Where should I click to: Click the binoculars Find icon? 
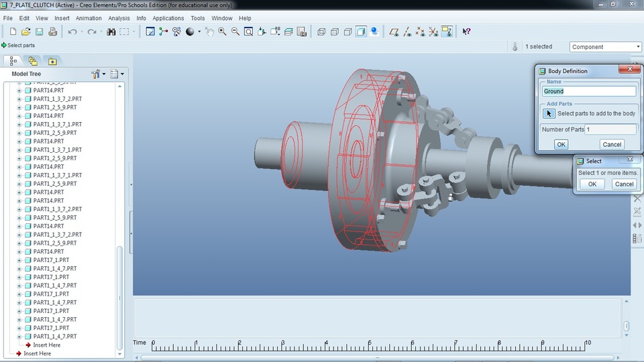pos(111,32)
